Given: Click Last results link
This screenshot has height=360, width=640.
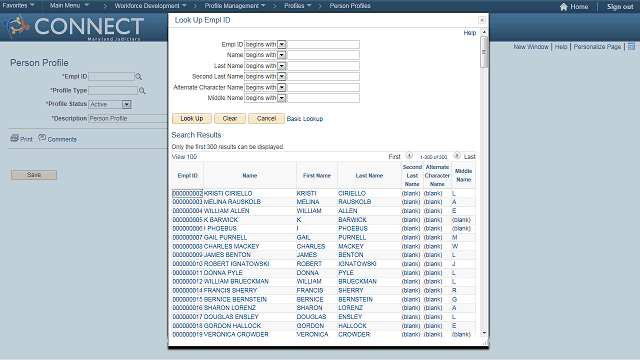Looking at the screenshot, I should 469,157.
